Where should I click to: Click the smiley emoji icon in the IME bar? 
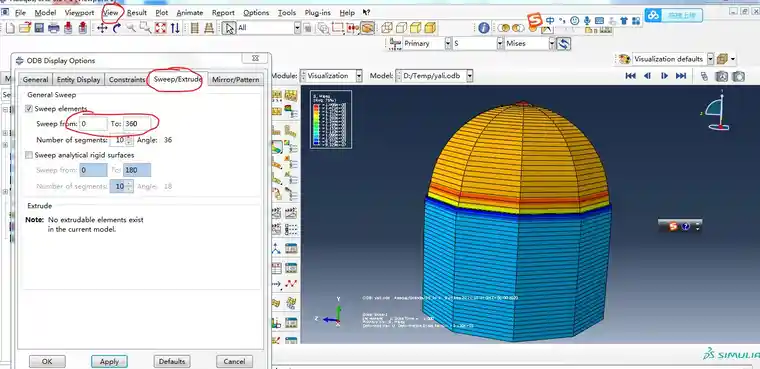click(574, 21)
